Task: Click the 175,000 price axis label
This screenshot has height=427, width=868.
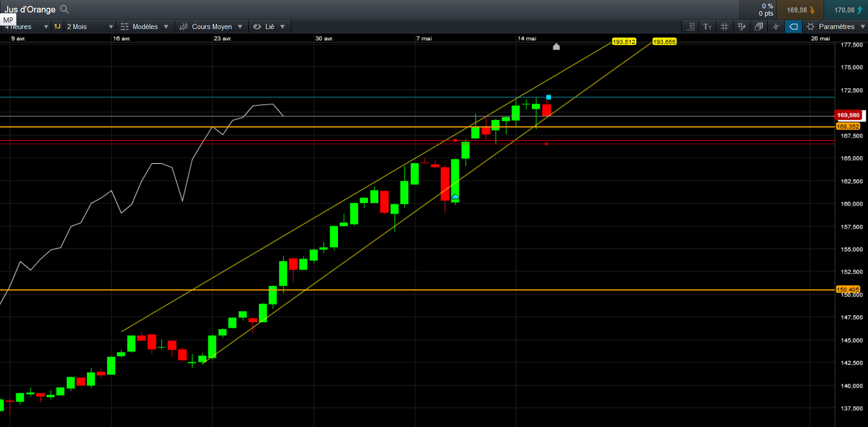Action: (851, 67)
